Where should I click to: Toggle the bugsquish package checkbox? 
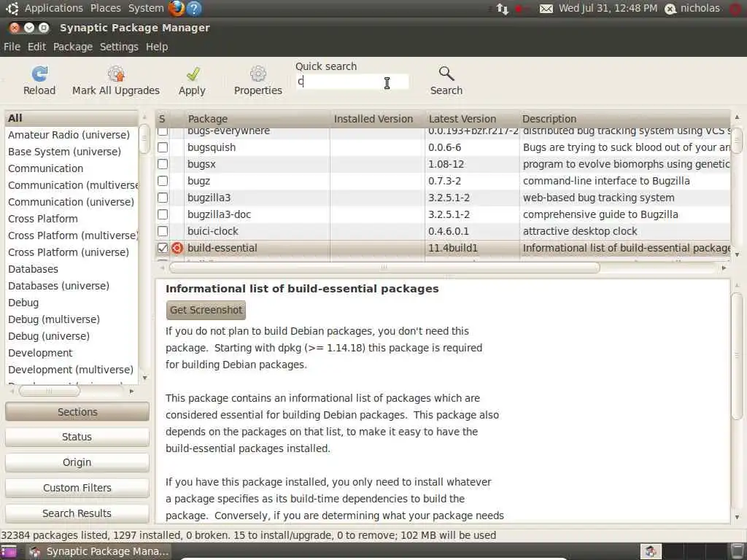pyautogui.click(x=163, y=147)
